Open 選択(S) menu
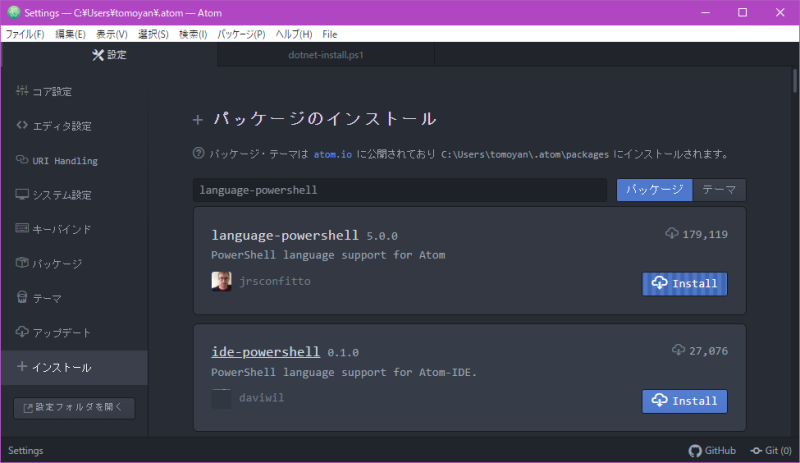Image resolution: width=800 pixels, height=463 pixels. pyautogui.click(x=153, y=34)
